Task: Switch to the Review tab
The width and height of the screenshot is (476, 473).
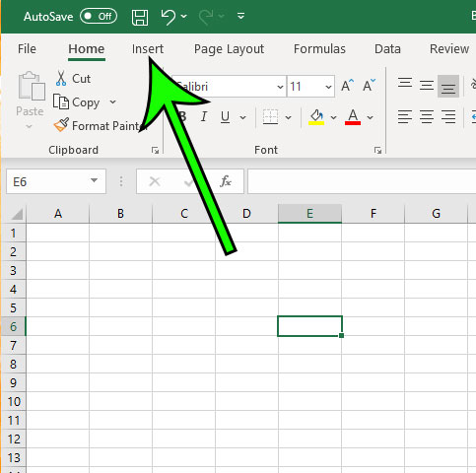Action: pos(449,49)
